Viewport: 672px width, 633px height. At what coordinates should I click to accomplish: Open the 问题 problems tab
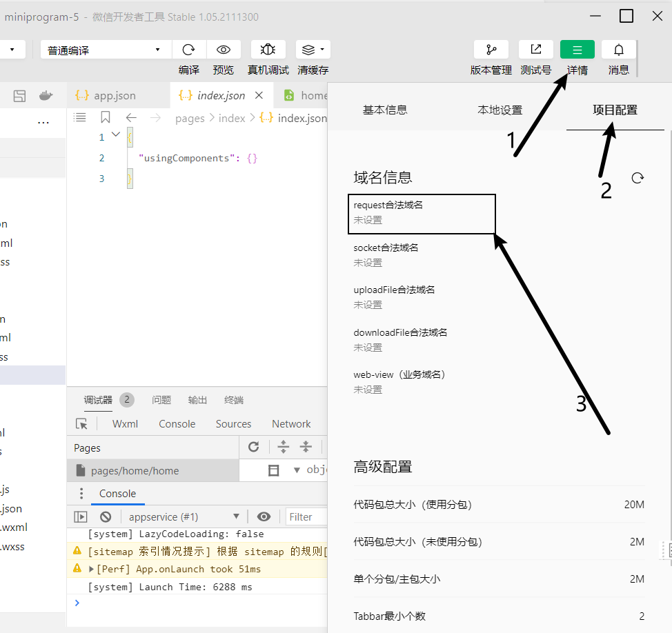[x=161, y=400]
